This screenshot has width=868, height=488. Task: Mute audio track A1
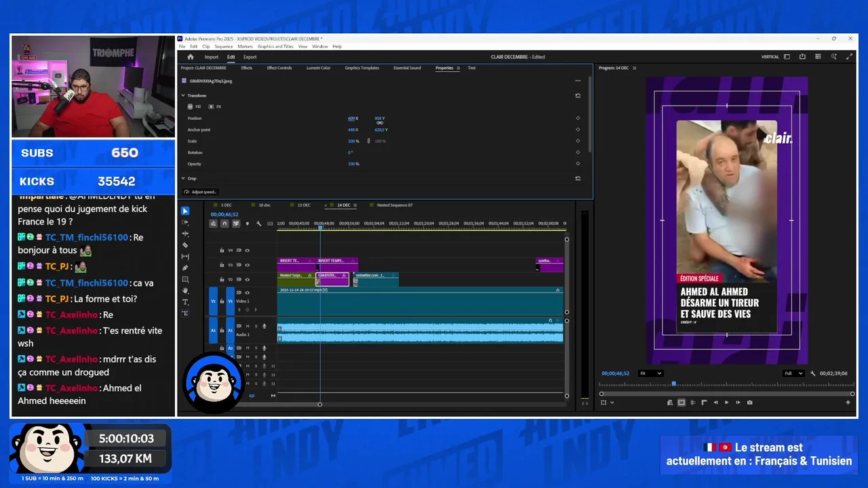[x=248, y=326]
